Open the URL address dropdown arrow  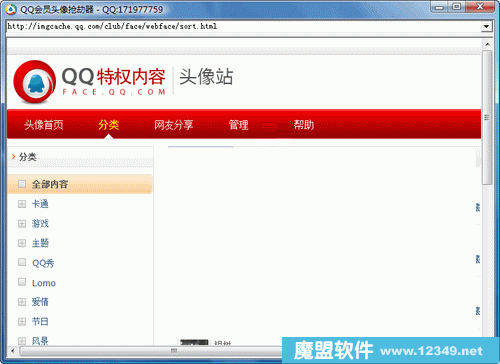pyautogui.click(x=486, y=26)
